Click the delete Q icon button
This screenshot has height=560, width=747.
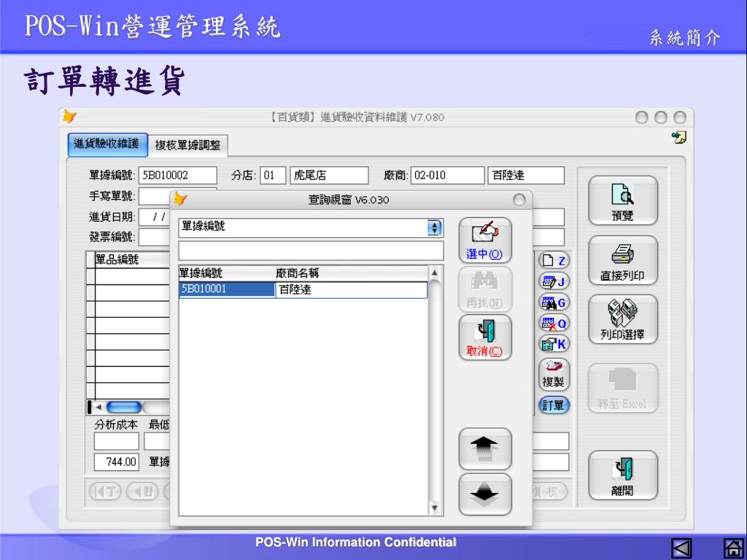point(554,323)
